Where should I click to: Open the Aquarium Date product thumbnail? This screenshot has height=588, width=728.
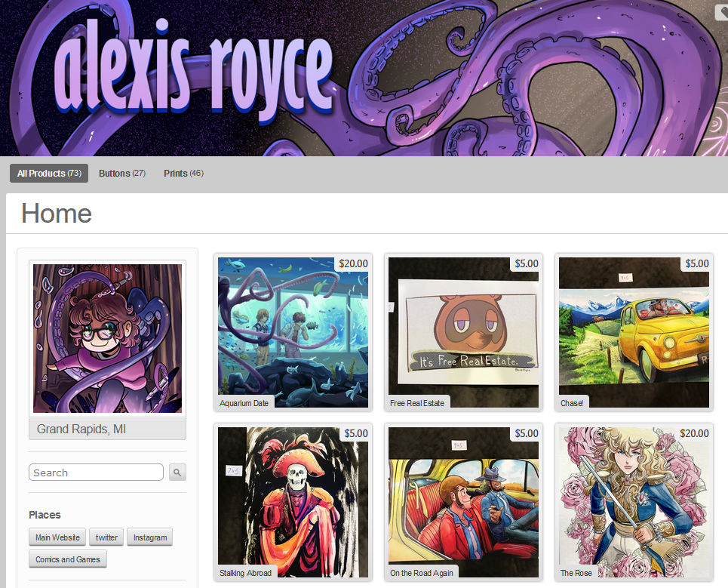pos(293,333)
